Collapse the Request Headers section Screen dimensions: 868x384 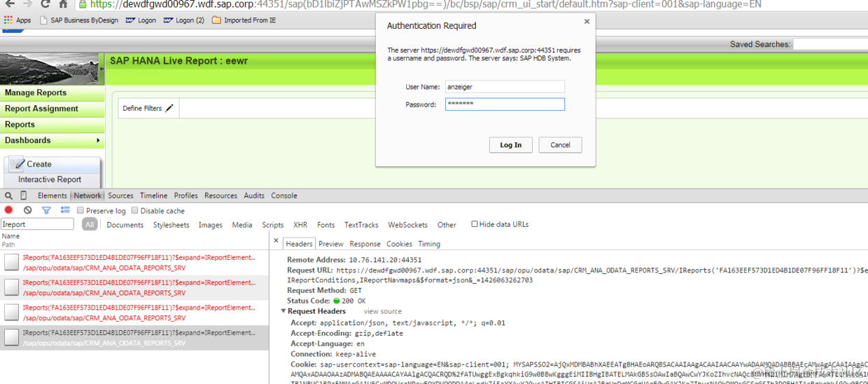pos(283,311)
